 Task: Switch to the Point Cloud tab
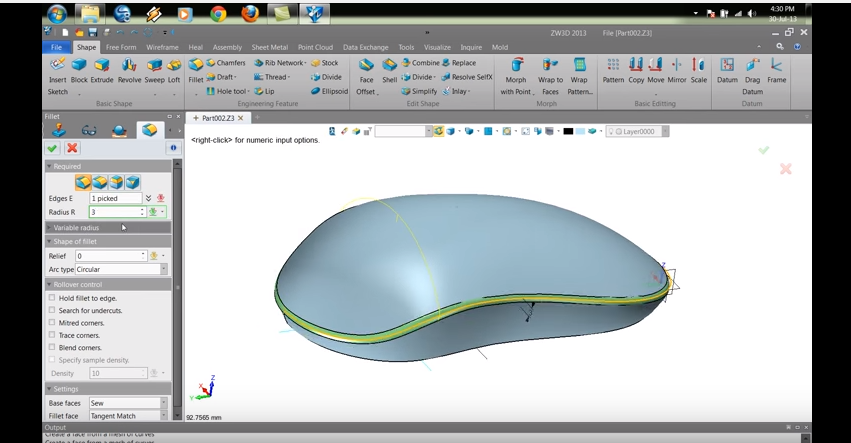(315, 47)
